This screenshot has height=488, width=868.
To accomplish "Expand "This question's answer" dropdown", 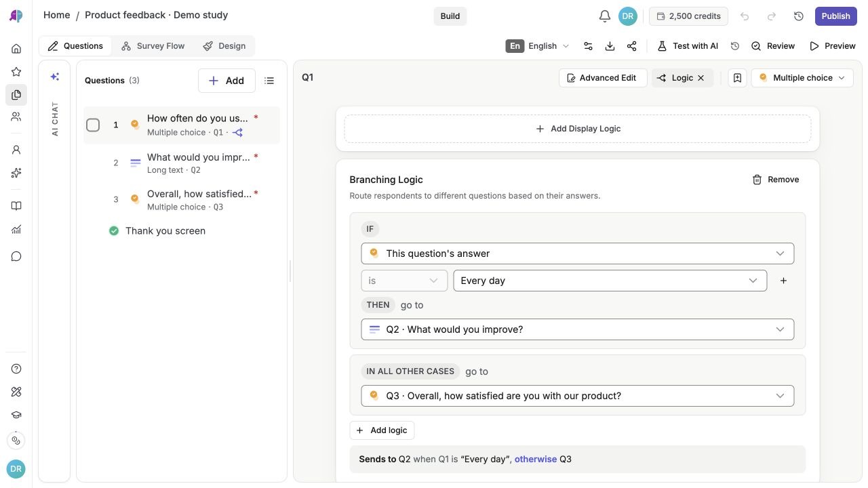I will (x=578, y=253).
